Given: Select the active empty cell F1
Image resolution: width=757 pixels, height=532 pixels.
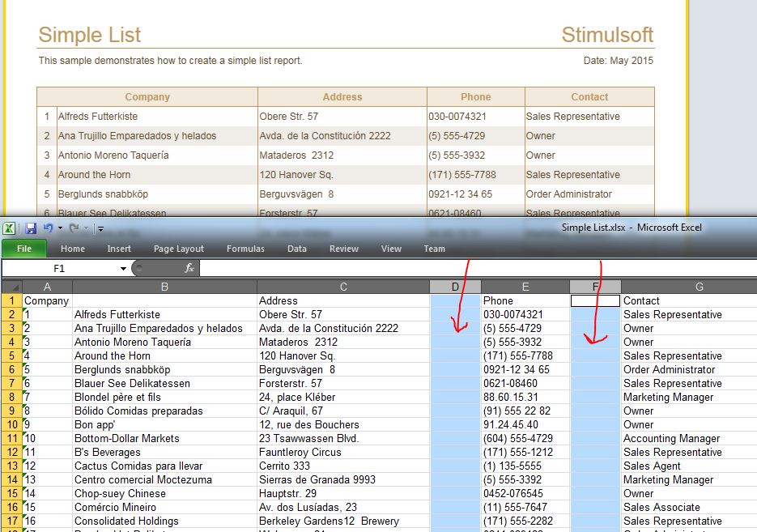Looking at the screenshot, I should 595,300.
